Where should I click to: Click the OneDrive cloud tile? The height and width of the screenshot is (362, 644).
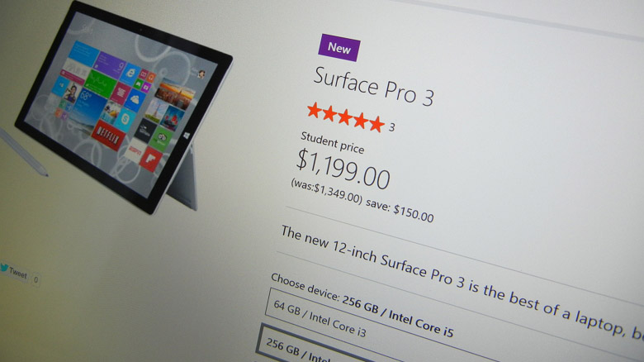point(135,100)
